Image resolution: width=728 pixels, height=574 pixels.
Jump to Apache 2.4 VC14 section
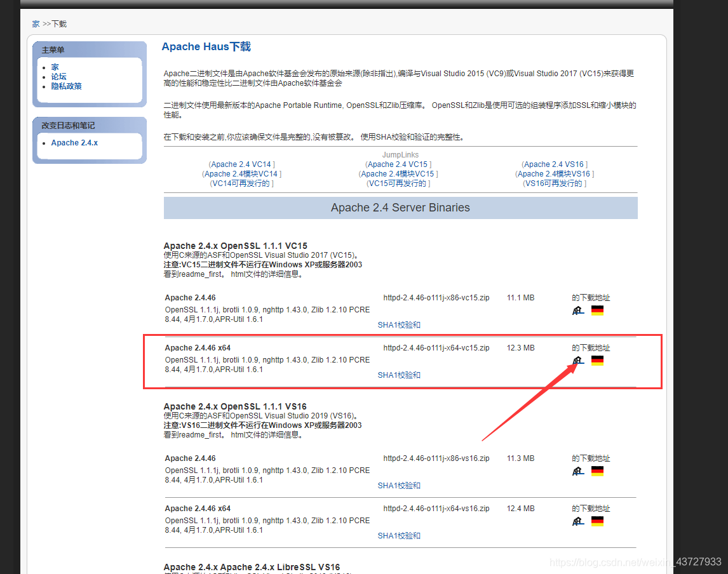[241, 164]
